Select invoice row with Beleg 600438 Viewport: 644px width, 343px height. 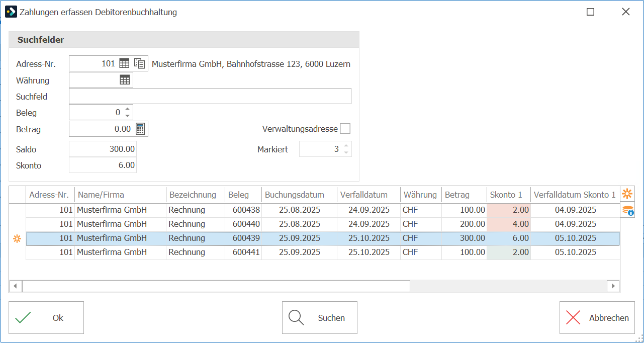(323, 210)
